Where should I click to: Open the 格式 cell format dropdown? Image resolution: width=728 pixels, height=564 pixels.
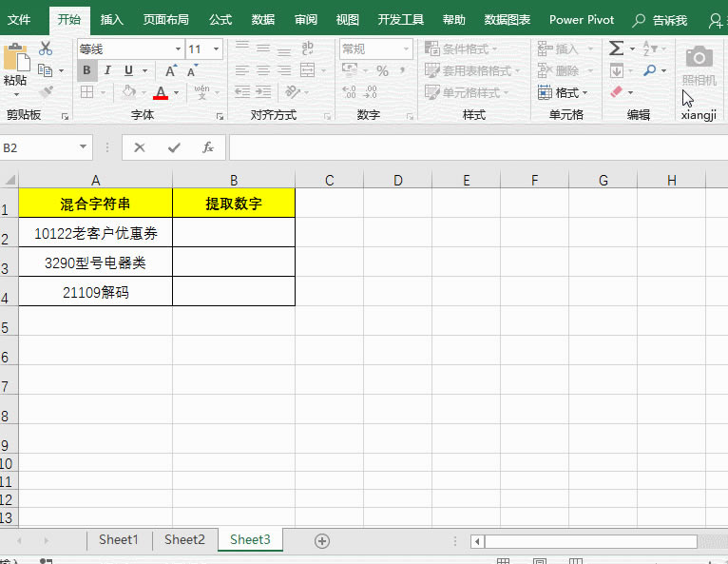[x=563, y=92]
